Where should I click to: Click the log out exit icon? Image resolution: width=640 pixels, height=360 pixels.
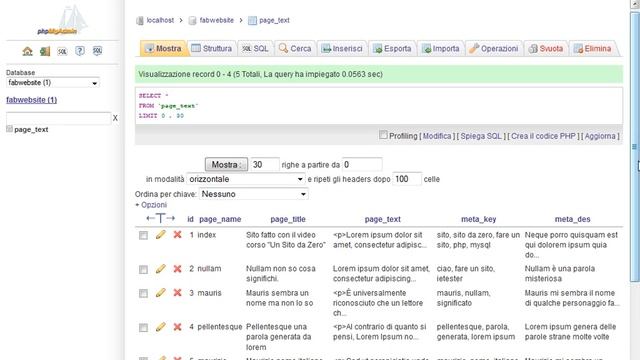pos(45,51)
